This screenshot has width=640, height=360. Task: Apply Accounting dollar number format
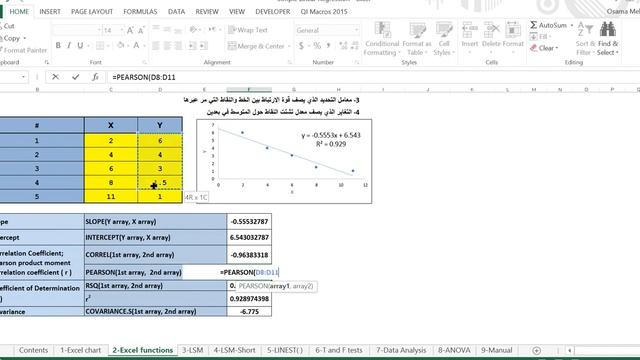pyautogui.click(x=301, y=46)
